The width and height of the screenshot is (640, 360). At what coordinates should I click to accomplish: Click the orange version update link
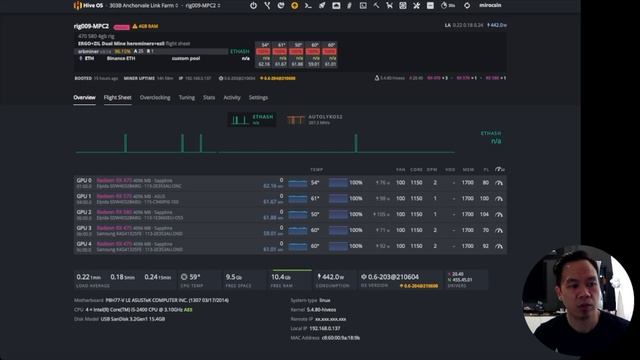pos(278,78)
